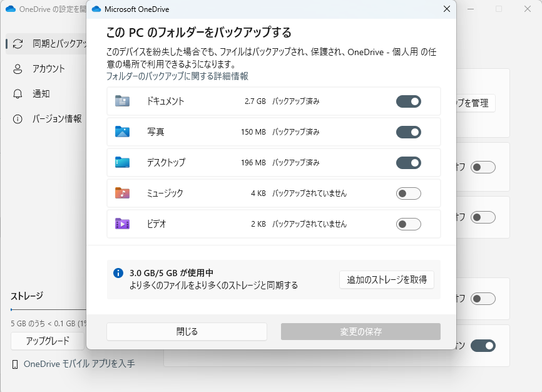Viewport: 542px width, 392px height.
Task: Turn off backup toggle for 写真
Action: pos(409,132)
